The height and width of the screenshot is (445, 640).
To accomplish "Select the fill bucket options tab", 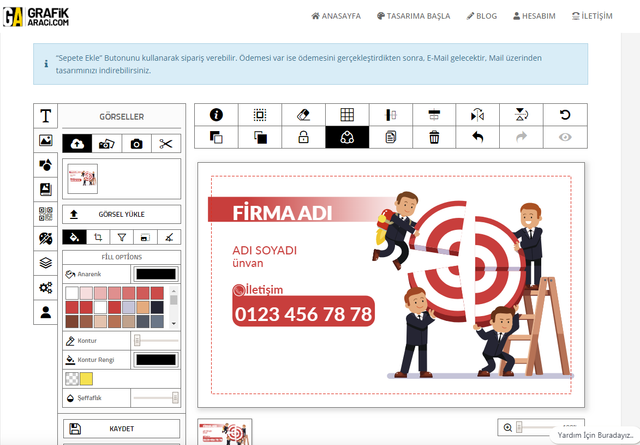I will 74,237.
